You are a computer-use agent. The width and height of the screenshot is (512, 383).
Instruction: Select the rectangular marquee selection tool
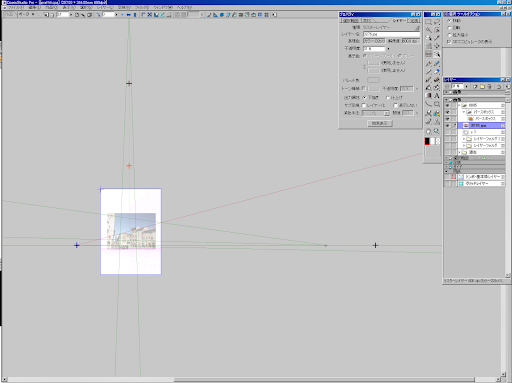pyautogui.click(x=429, y=22)
